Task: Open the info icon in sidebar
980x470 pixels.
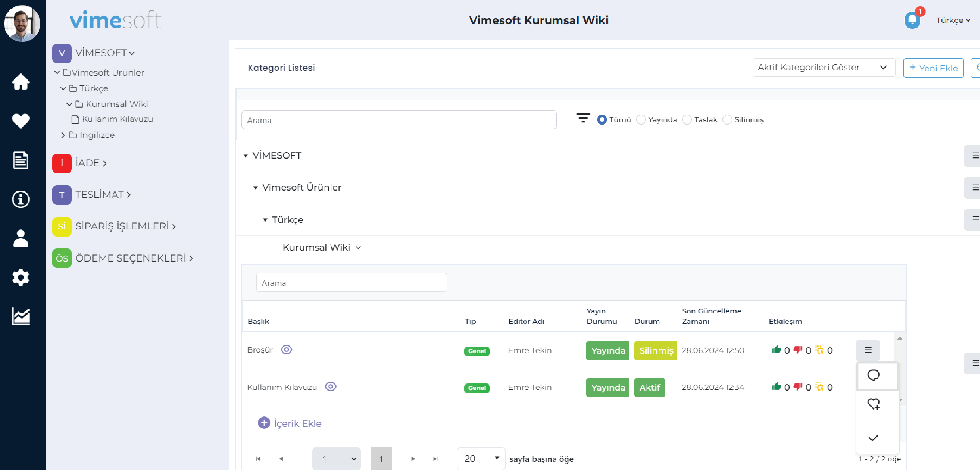Action: (x=20, y=199)
